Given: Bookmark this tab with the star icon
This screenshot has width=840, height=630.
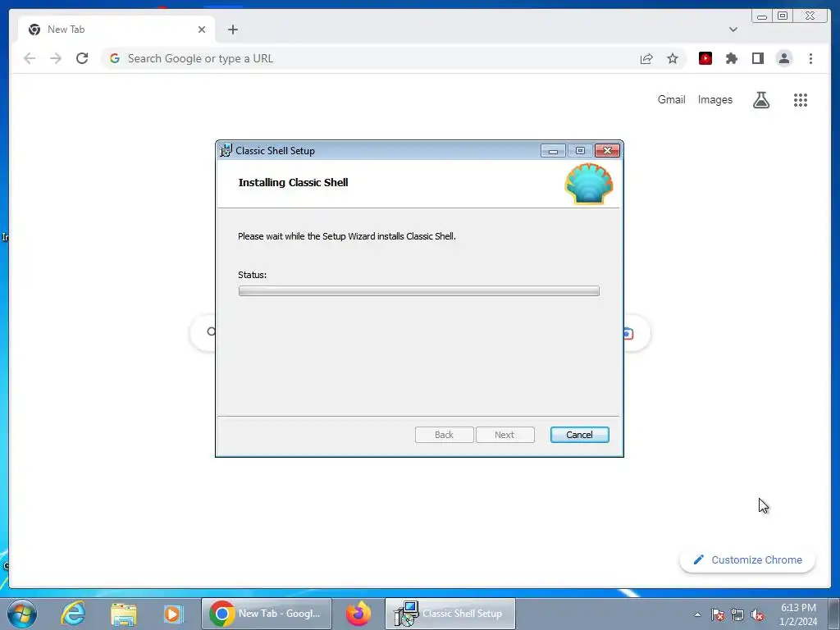Looking at the screenshot, I should (x=673, y=58).
